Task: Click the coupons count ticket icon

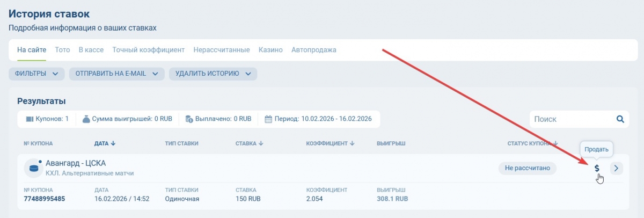Action: coord(30,119)
